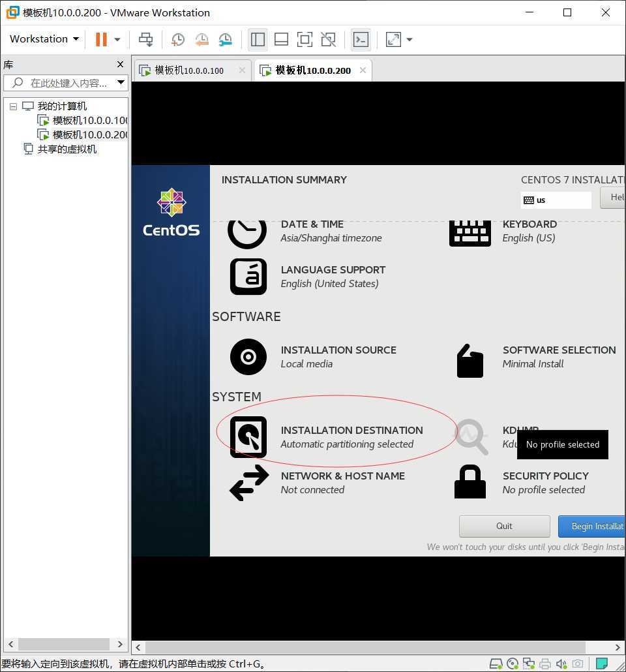This screenshot has width=626, height=672.
Task: Switch to the 模板机10.0.0.200 tab
Action: (x=313, y=70)
